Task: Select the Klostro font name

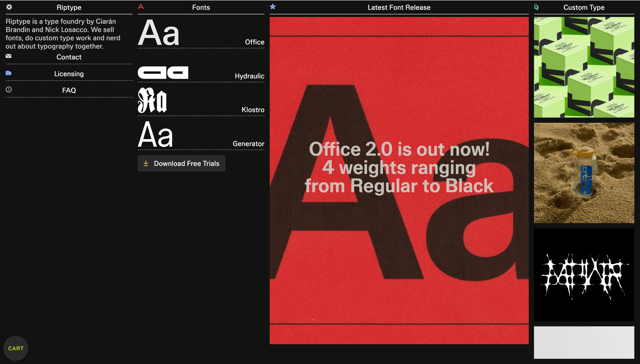Action: click(253, 110)
